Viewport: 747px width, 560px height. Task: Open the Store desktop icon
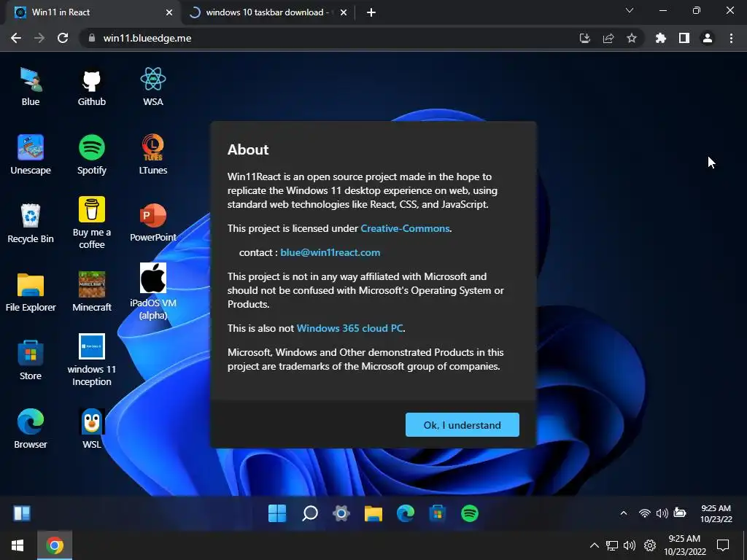[31, 360]
